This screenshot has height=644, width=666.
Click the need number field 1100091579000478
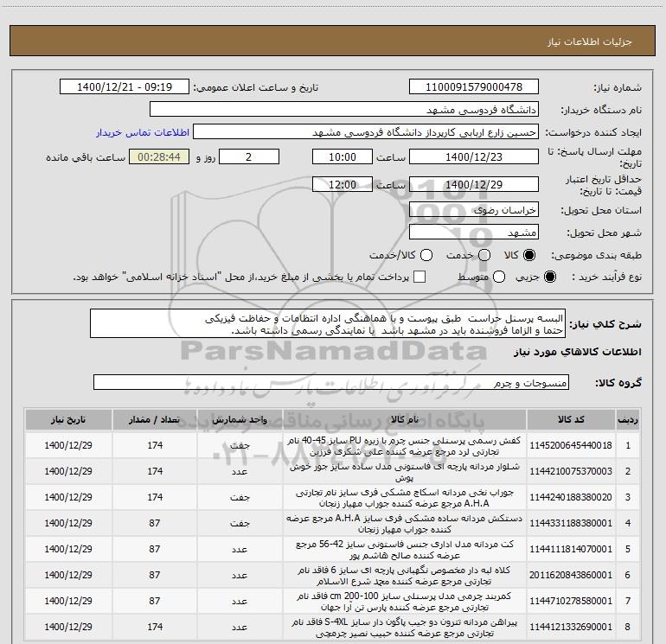pyautogui.click(x=474, y=87)
